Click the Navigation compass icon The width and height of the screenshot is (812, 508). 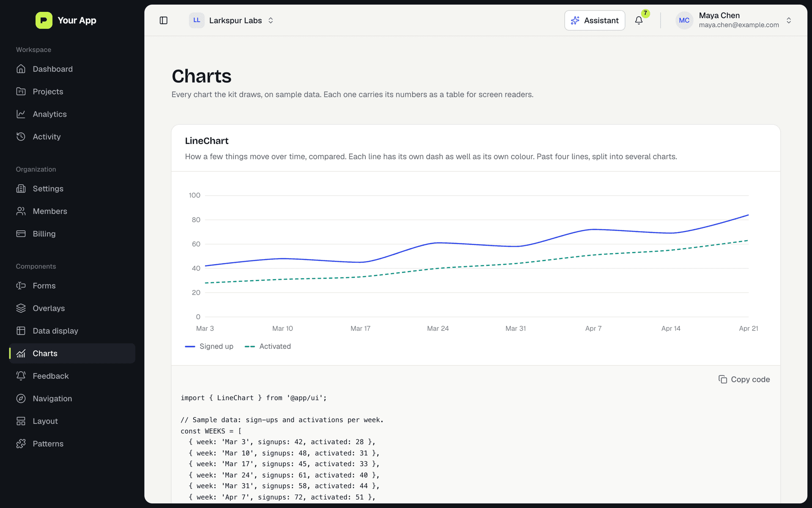tap(21, 398)
